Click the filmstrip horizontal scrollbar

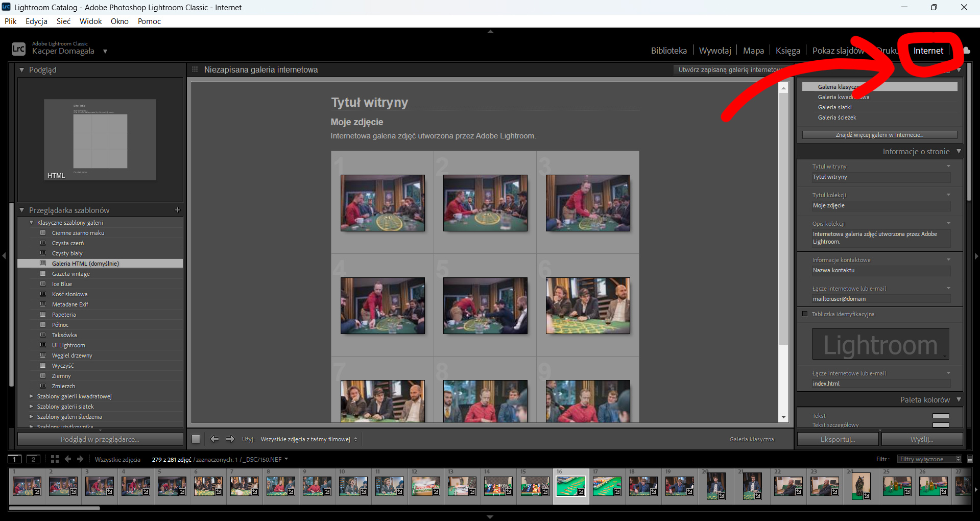coord(55,508)
